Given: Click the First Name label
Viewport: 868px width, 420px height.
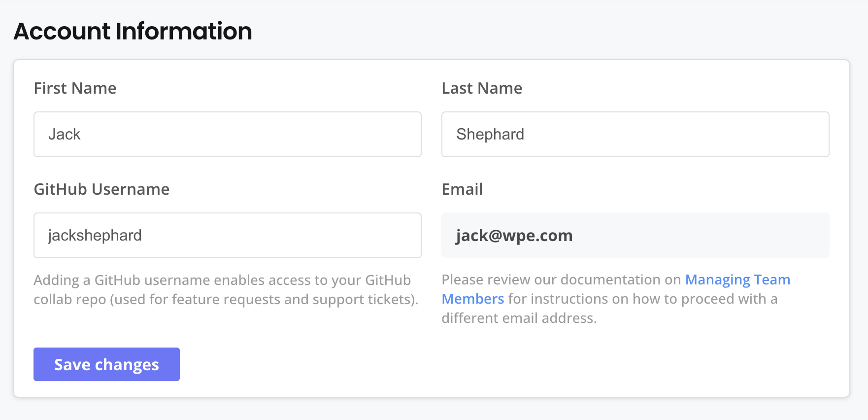Looking at the screenshot, I should [75, 88].
